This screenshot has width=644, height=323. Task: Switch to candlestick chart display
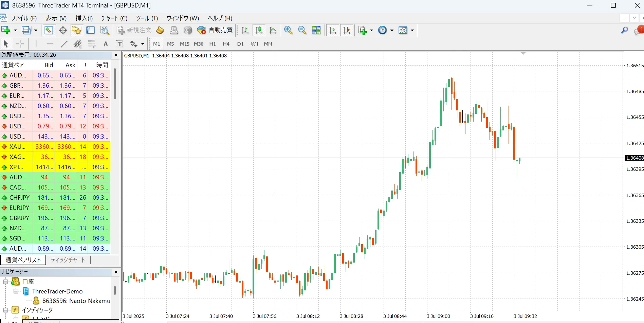259,30
